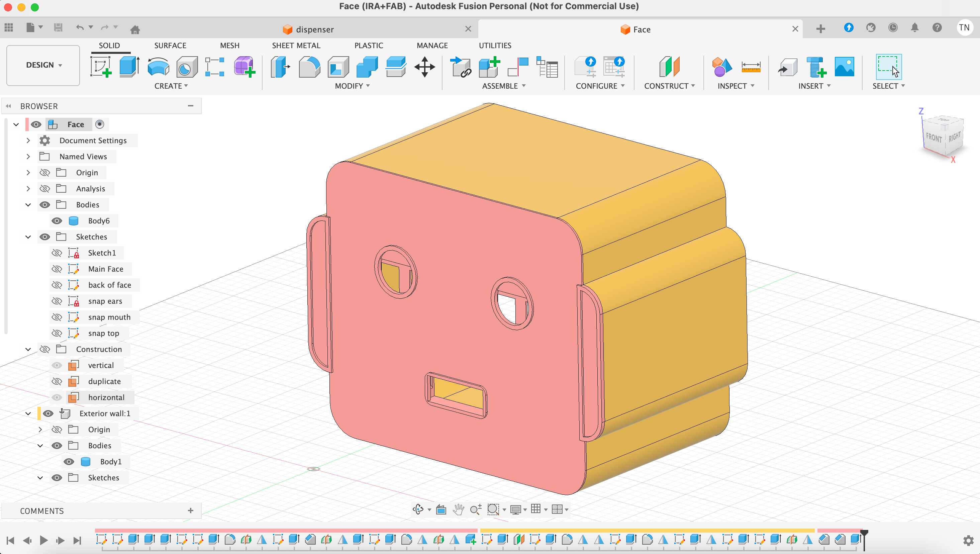Select the Fillet tool in Modify

309,67
